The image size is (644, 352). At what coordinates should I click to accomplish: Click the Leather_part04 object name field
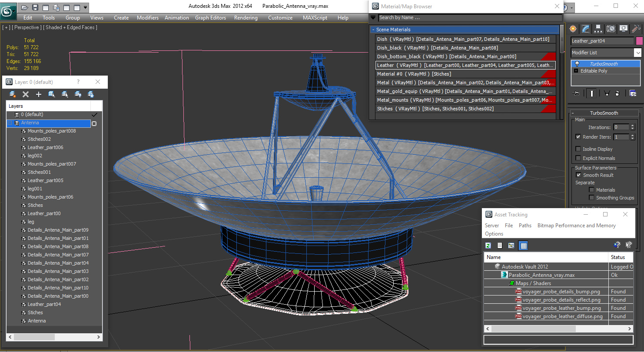[x=602, y=41]
